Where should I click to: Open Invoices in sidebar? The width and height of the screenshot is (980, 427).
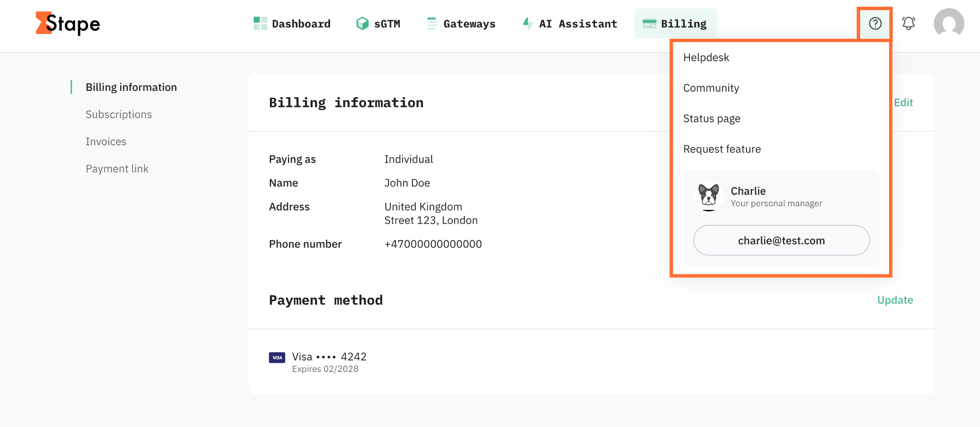point(106,142)
